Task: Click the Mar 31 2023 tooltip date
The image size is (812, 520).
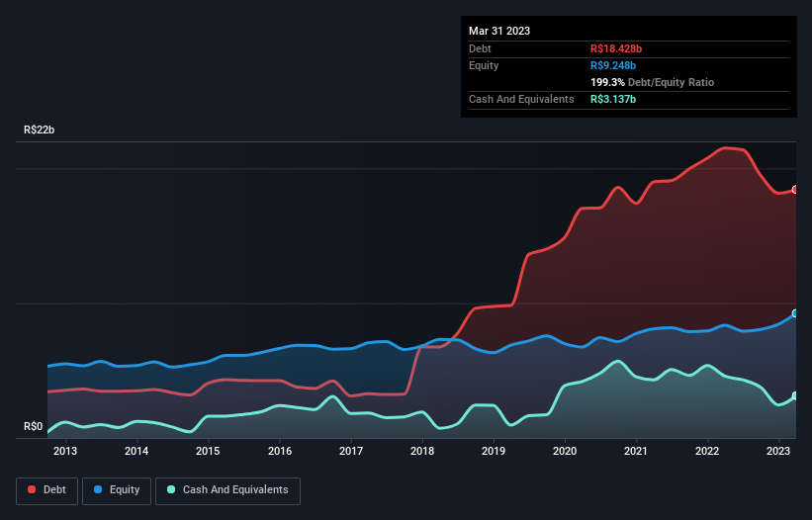Action: pos(499,31)
